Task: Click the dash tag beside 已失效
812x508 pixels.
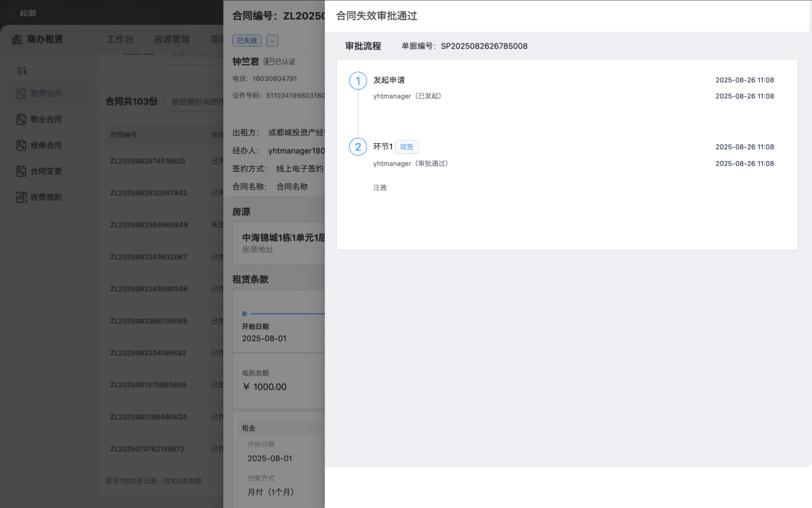Action: pyautogui.click(x=273, y=40)
